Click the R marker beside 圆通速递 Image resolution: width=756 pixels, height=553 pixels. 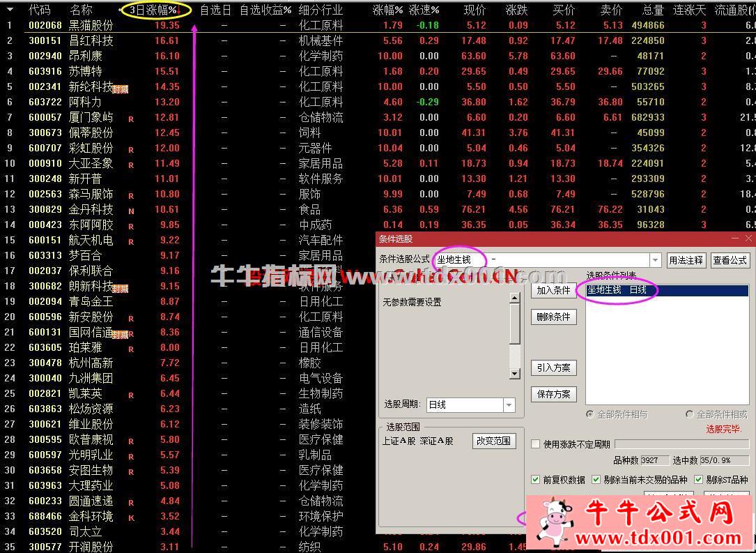coord(131,503)
